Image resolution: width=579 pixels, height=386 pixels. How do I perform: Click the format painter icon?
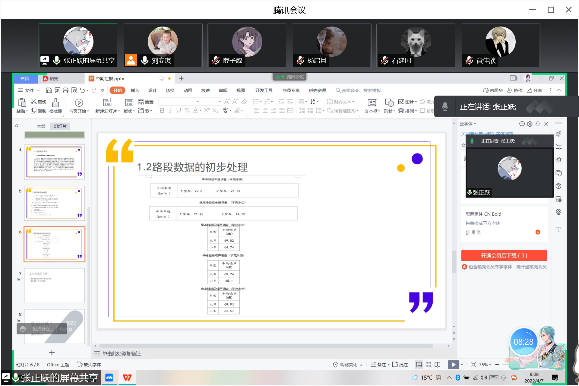point(55,103)
